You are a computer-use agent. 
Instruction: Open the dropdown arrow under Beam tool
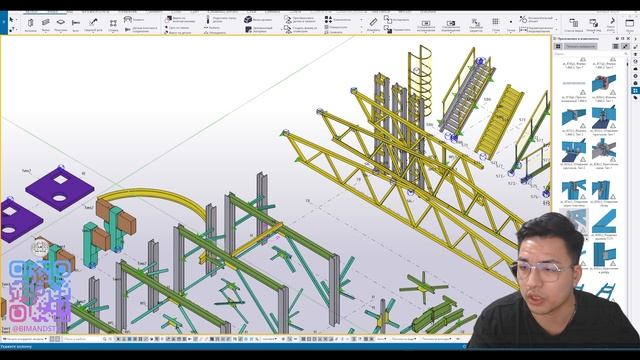[x=46, y=32]
